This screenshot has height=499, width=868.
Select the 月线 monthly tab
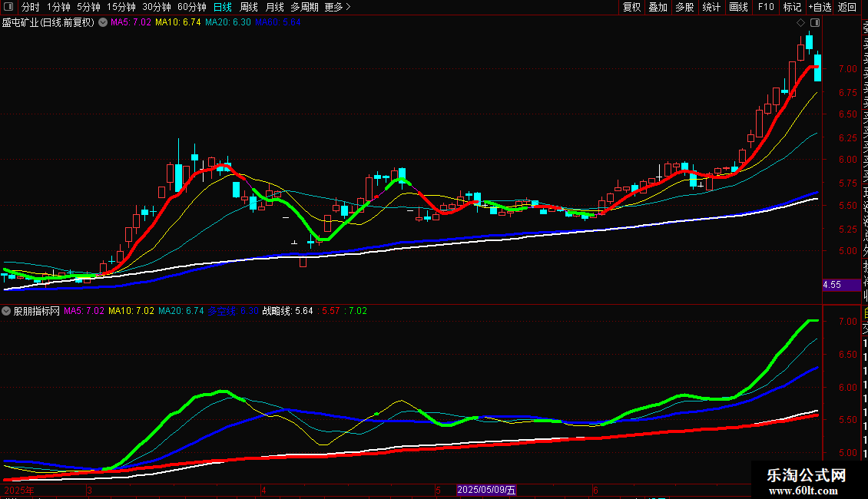[x=274, y=7]
